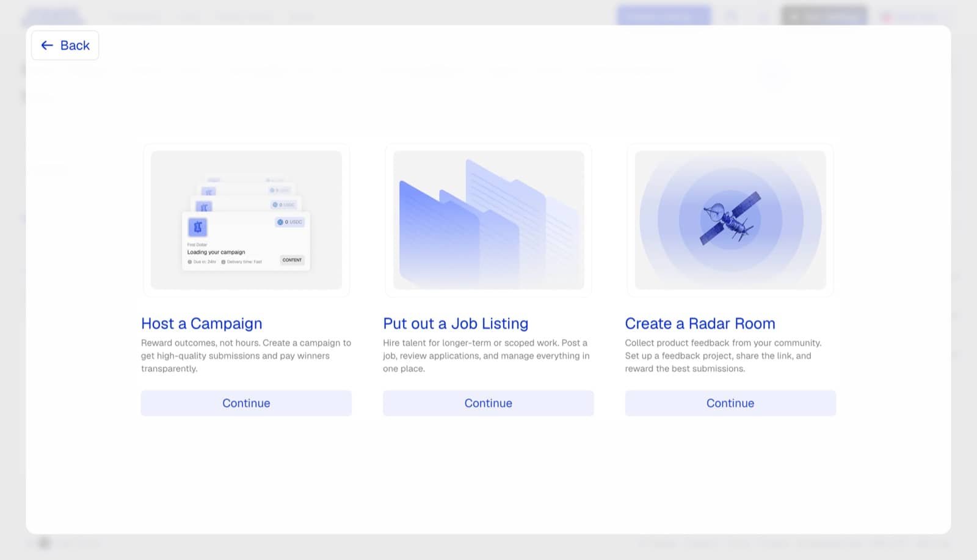Select the satellite radar illustration
Image resolution: width=977 pixels, height=560 pixels.
730,220
